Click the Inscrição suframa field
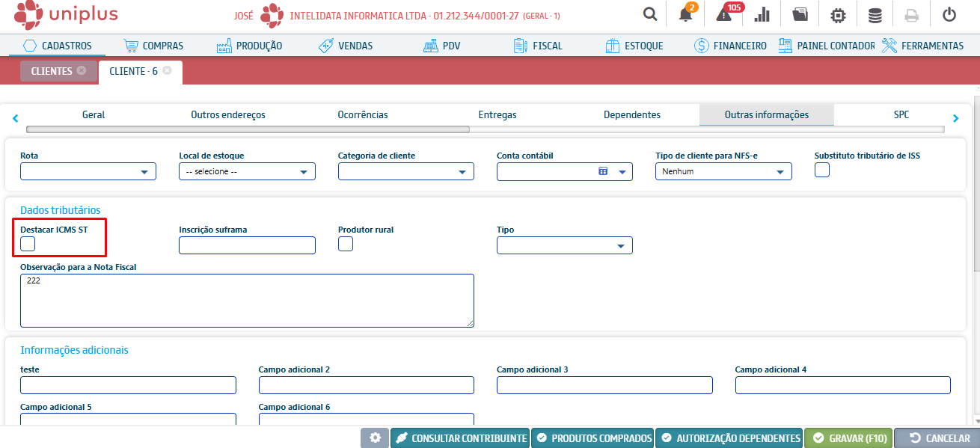The height and width of the screenshot is (448, 980). (x=247, y=245)
